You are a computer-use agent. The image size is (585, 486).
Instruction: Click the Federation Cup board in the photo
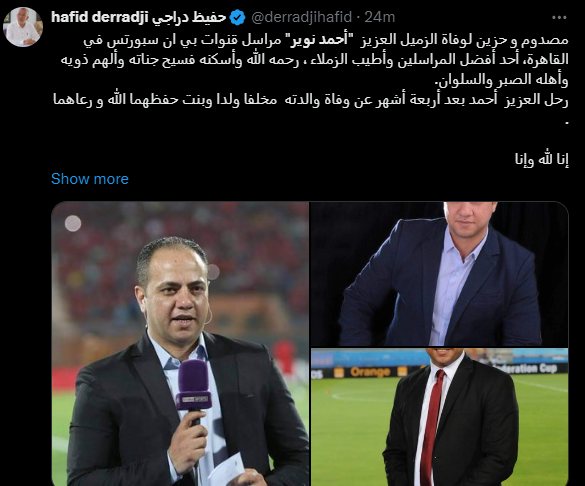tap(525, 368)
